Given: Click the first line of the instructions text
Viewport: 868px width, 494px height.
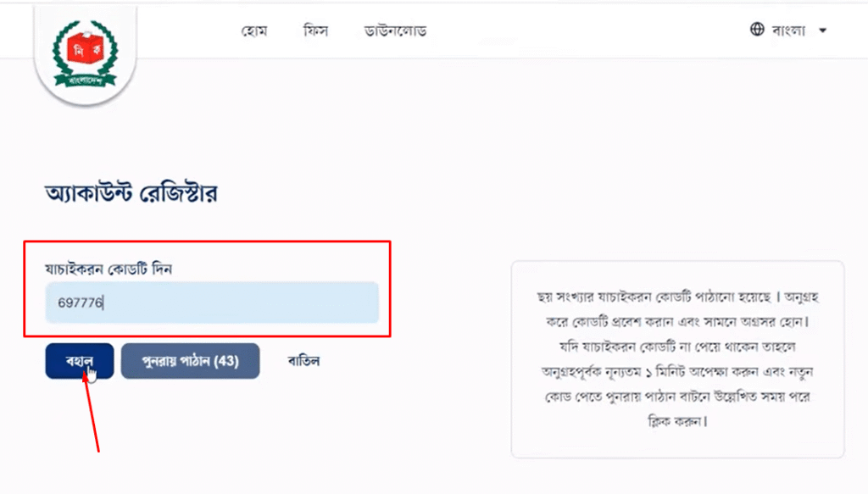Looking at the screenshot, I should (677, 297).
